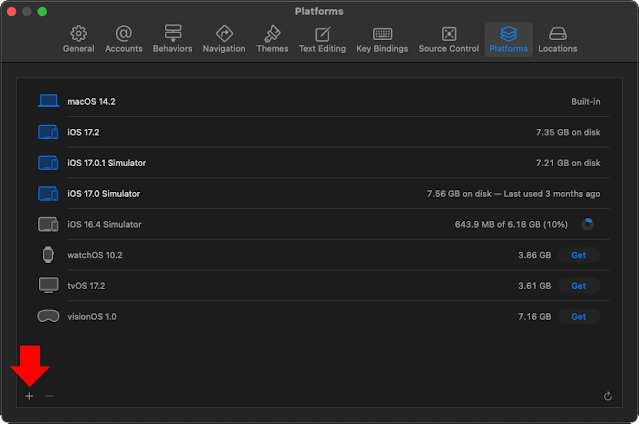Cancel the iOS 16.4 Simulator download progress

pyautogui.click(x=587, y=224)
